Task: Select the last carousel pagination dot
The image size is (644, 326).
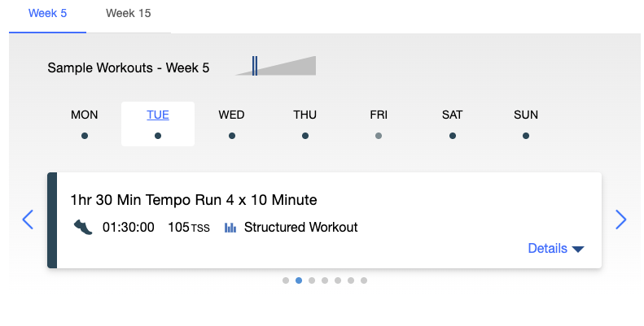Action: click(x=364, y=280)
